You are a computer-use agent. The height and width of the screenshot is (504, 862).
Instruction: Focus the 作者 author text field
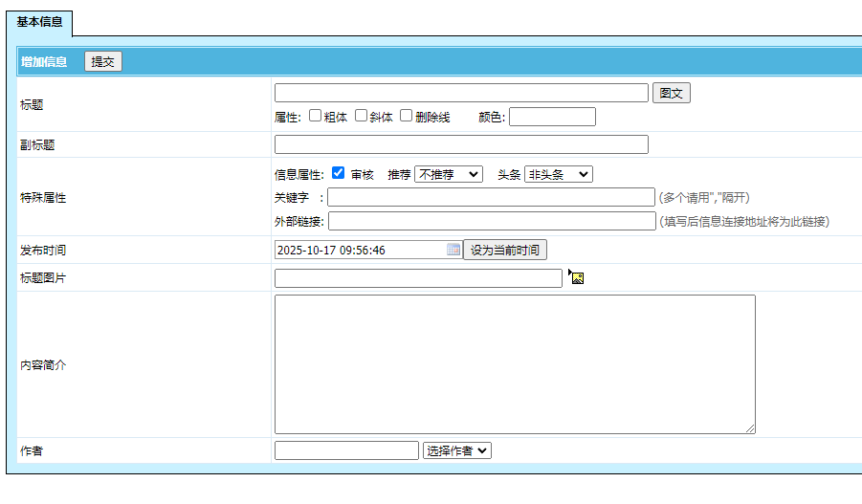(346, 450)
